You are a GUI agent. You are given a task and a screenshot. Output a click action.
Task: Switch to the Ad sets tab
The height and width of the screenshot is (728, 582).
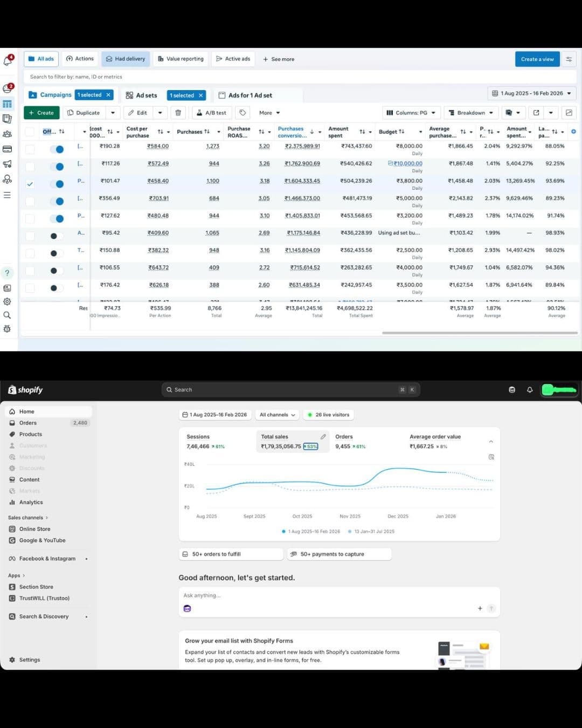pyautogui.click(x=141, y=95)
